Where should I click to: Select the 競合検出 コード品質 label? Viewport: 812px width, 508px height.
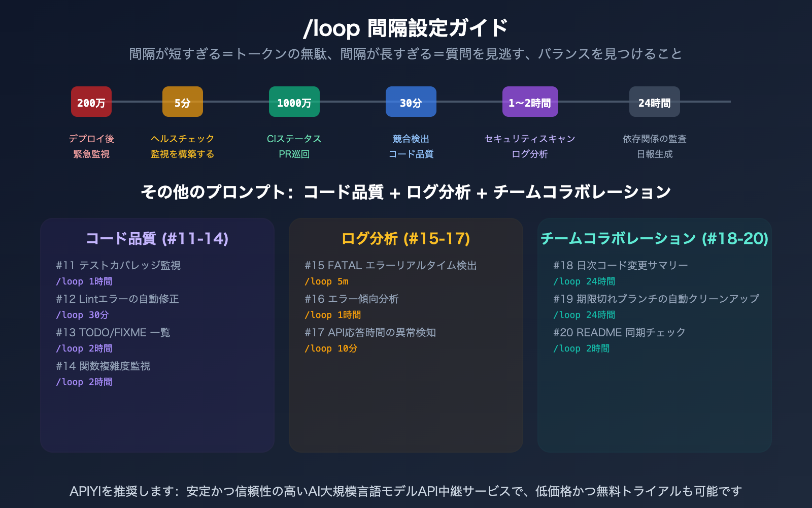tap(411, 146)
